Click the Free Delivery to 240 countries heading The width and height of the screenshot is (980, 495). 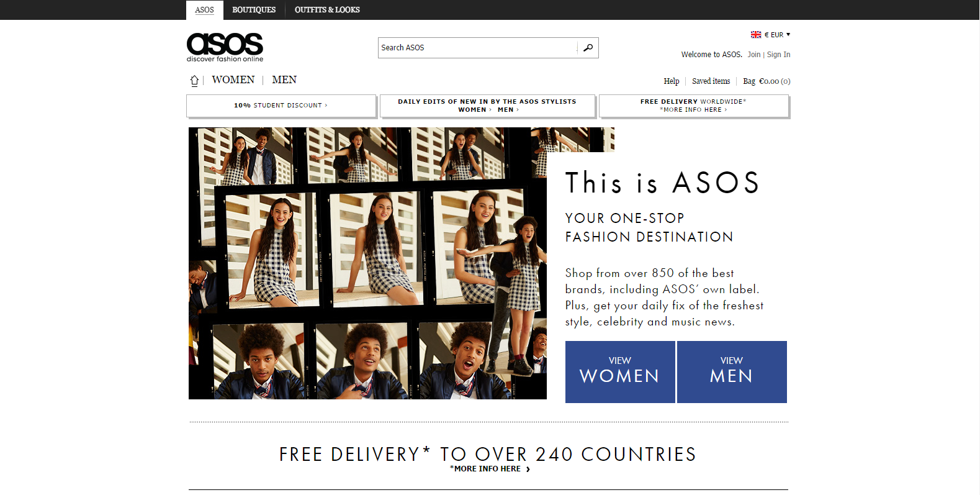tap(488, 454)
